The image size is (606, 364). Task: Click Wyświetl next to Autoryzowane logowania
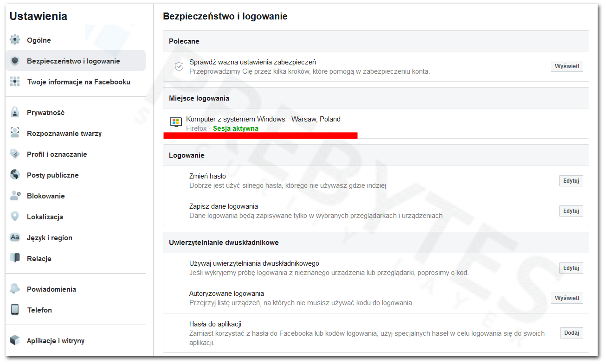coord(567,298)
